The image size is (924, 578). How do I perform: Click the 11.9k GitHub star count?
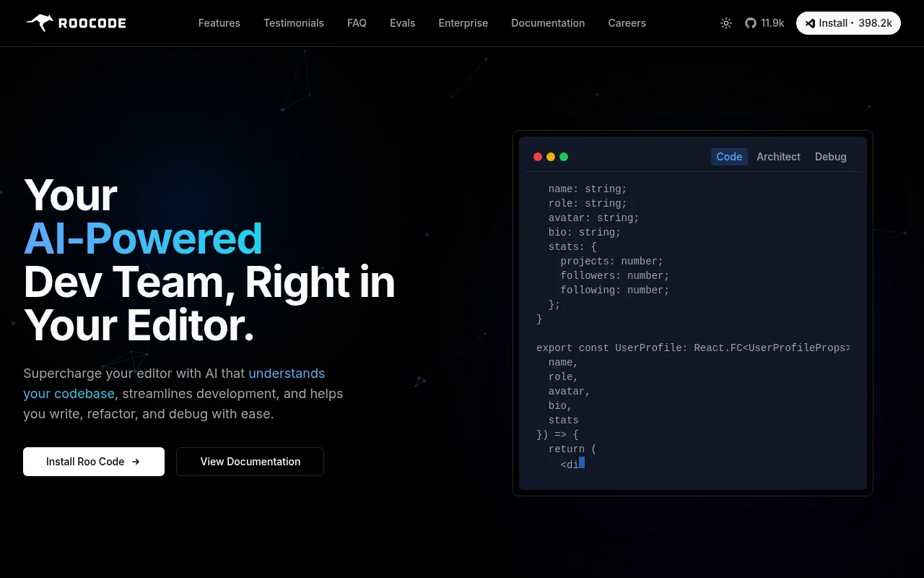[x=772, y=23]
